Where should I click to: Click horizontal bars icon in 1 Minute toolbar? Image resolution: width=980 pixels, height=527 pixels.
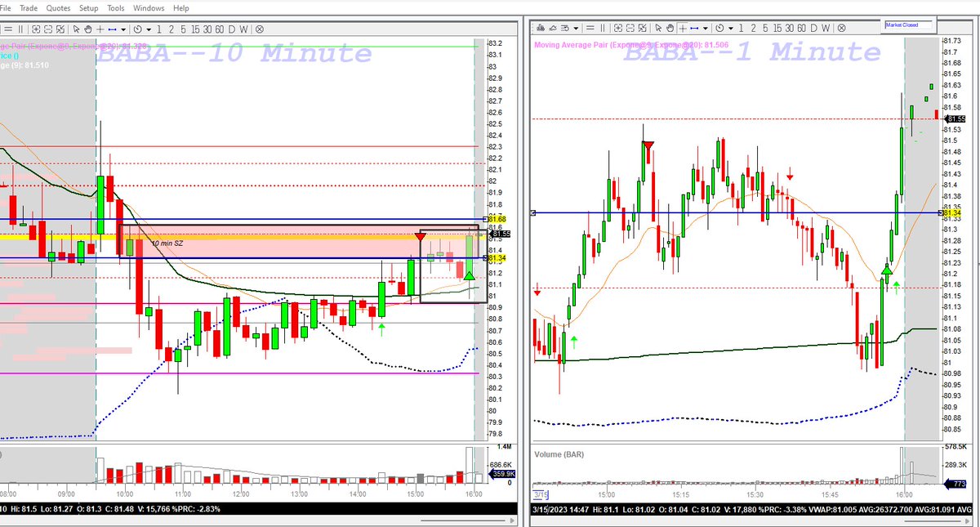(x=590, y=29)
